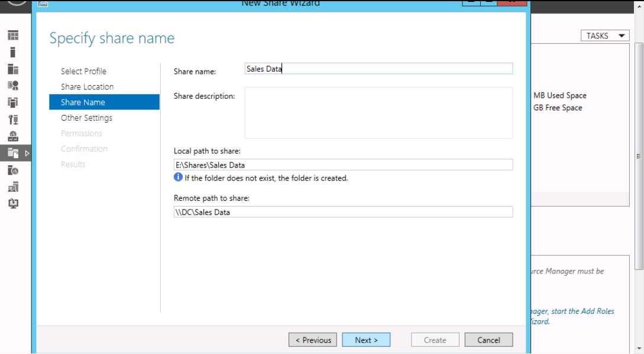The height and width of the screenshot is (354, 644).
Task: Click the 'Remote path to share:' label
Action: tap(212, 198)
